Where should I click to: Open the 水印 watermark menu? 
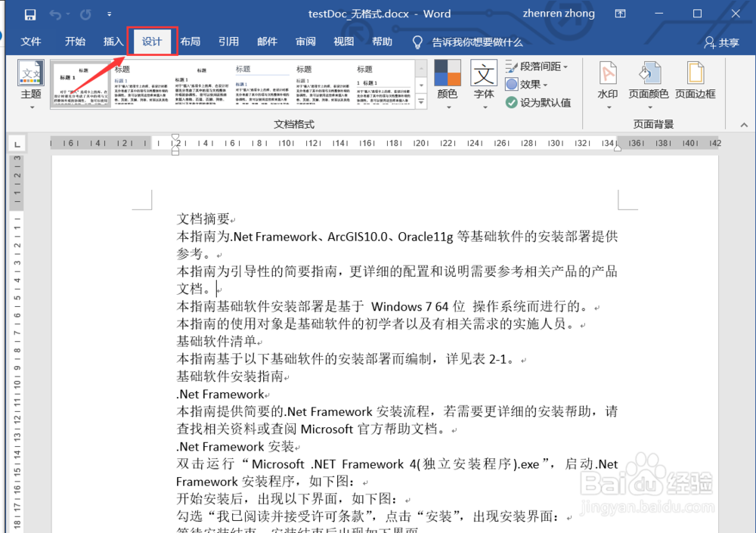tap(608, 85)
